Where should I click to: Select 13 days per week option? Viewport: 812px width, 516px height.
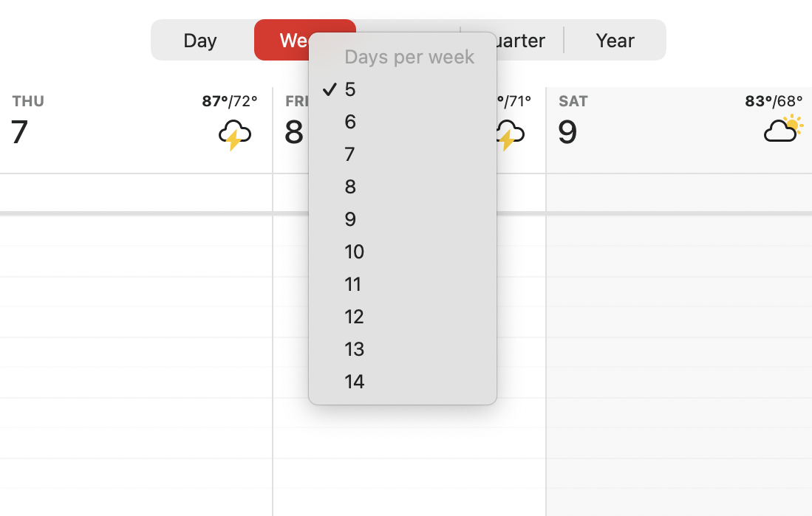(x=403, y=349)
